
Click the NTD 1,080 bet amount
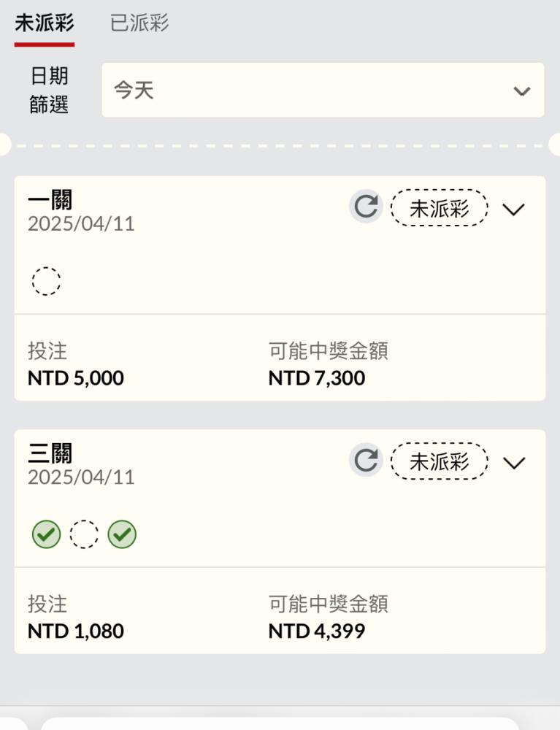[76, 631]
